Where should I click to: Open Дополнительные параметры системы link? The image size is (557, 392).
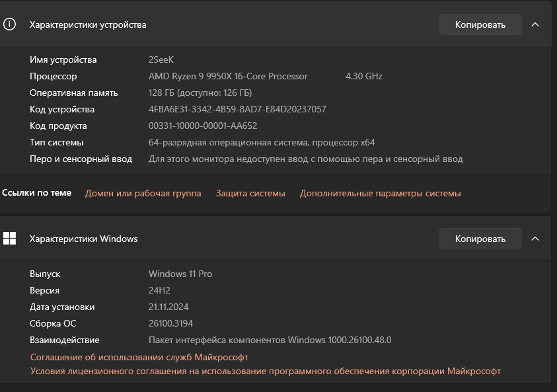click(380, 193)
